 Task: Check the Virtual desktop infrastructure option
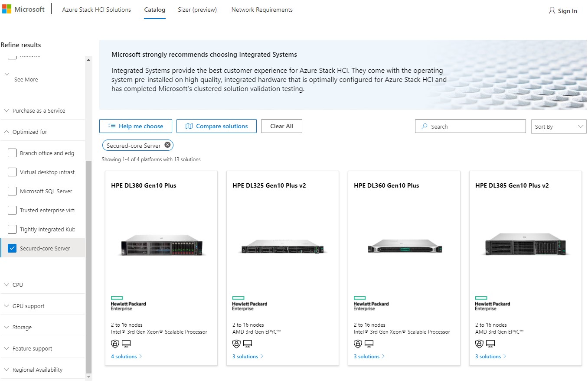(11, 172)
